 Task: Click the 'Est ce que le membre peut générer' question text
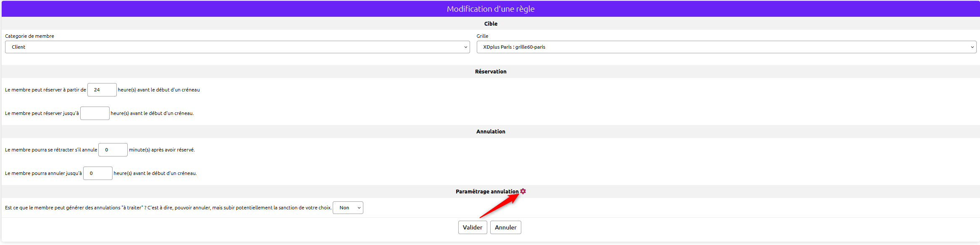pos(168,208)
